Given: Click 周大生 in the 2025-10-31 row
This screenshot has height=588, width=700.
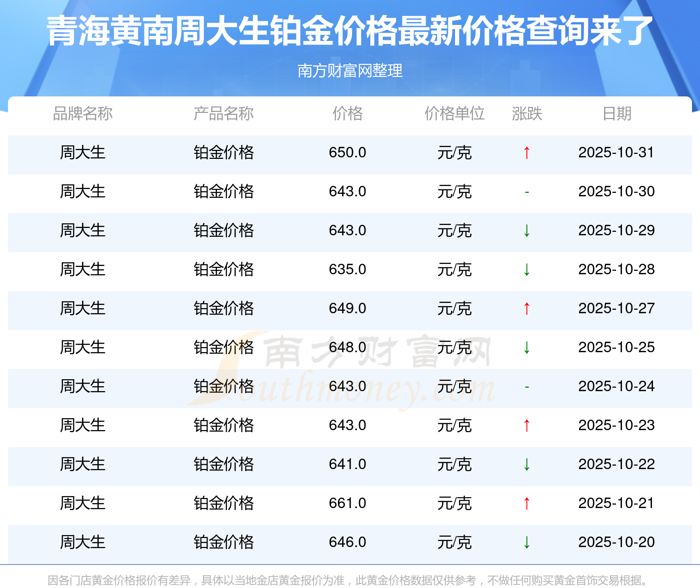Looking at the screenshot, I should pyautogui.click(x=83, y=152).
